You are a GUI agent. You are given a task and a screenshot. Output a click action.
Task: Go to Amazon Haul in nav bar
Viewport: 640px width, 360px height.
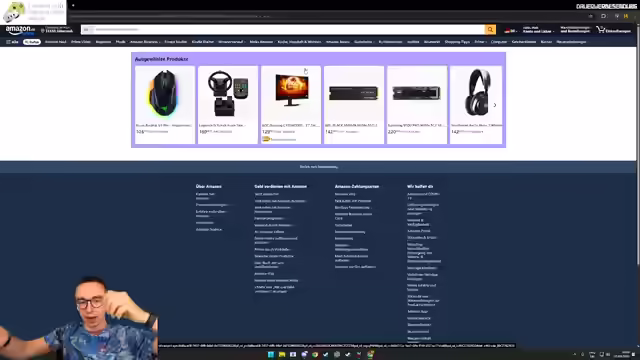[x=56, y=42]
